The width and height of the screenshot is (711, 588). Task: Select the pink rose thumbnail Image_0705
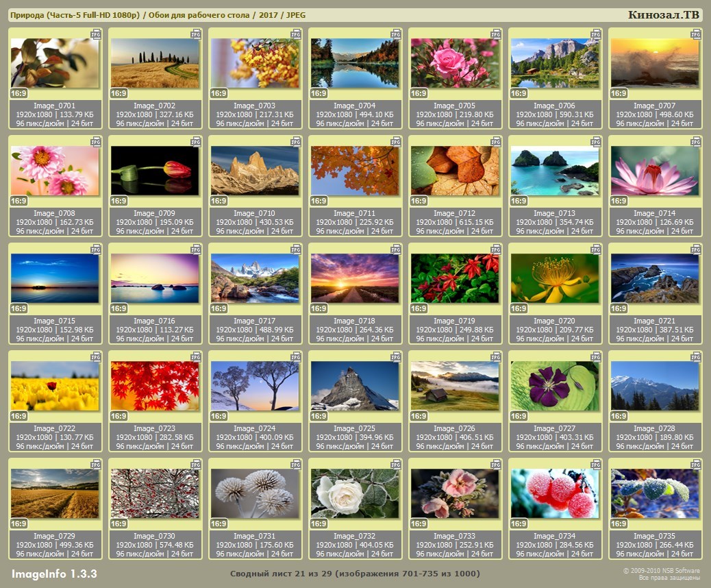pos(455,62)
